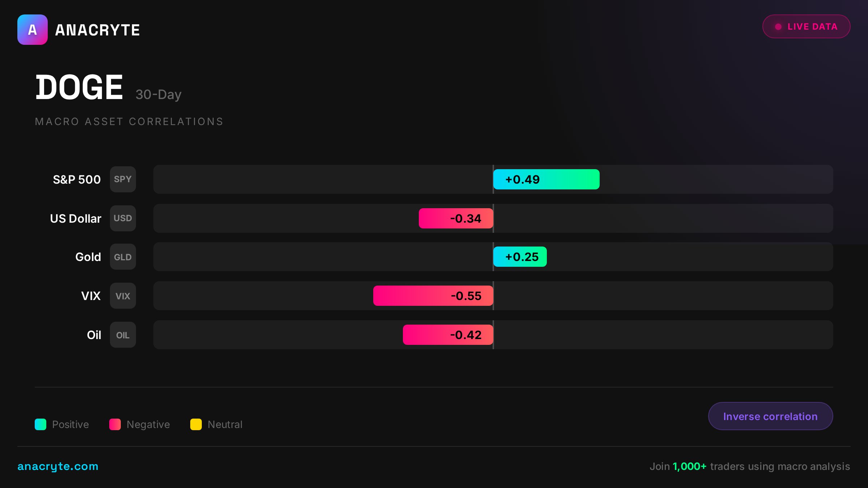Select the VIX ticker badge
This screenshot has height=488, width=868.
(123, 296)
